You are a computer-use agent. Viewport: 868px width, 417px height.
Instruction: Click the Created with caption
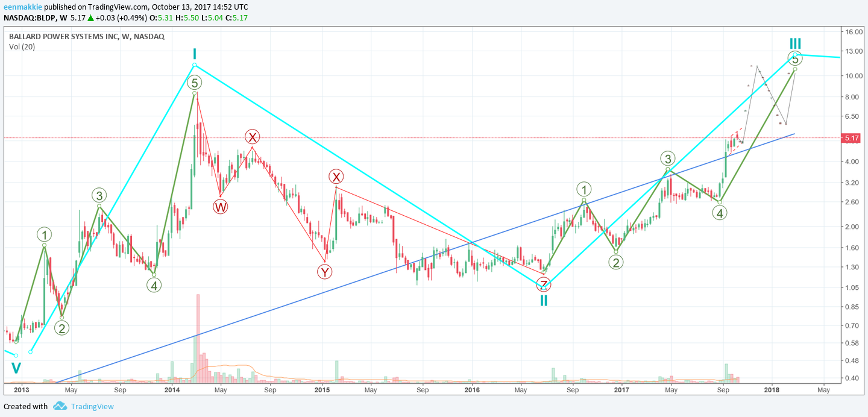(26, 407)
